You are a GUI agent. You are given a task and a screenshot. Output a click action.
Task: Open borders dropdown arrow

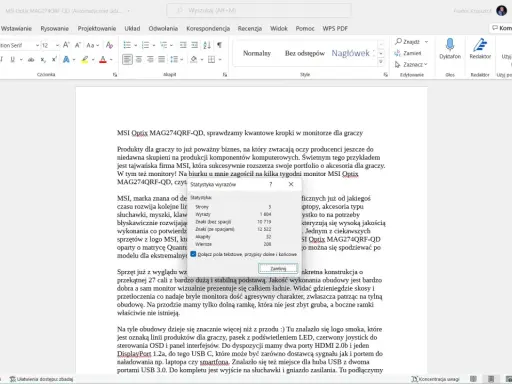[x=220, y=60]
